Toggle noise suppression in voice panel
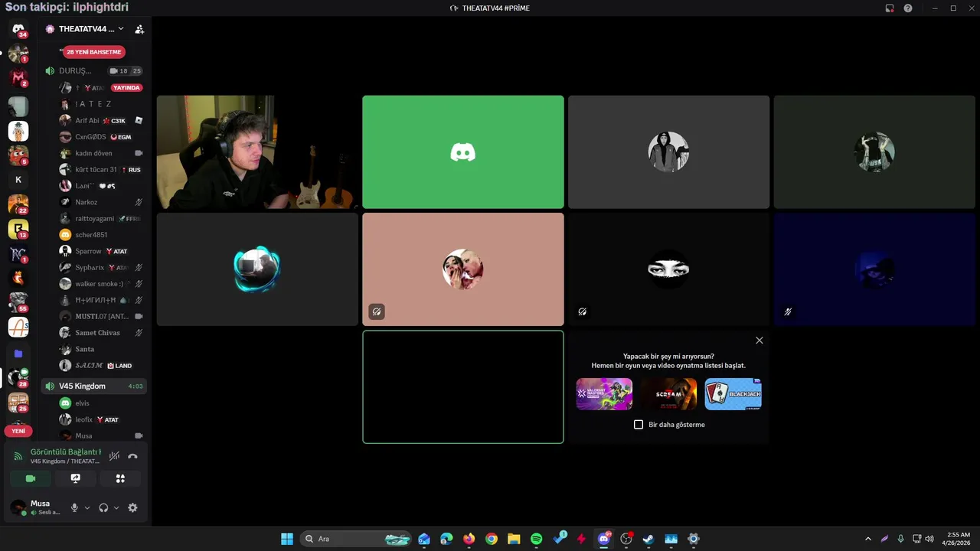 coord(114,456)
